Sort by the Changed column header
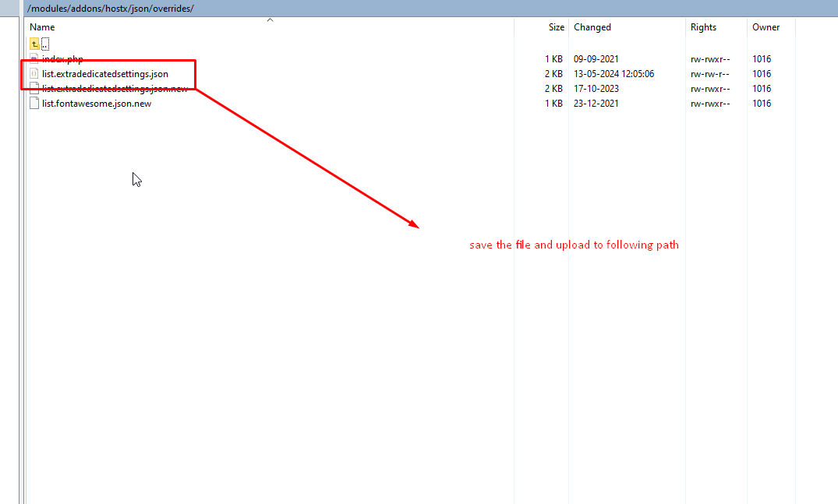 592,27
